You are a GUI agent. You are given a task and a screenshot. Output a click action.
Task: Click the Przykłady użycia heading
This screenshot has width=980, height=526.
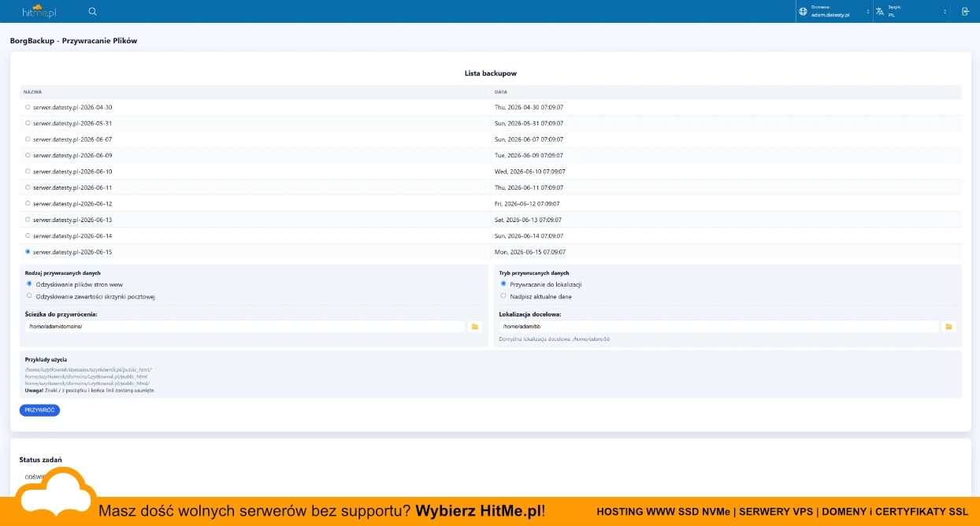pyautogui.click(x=46, y=359)
